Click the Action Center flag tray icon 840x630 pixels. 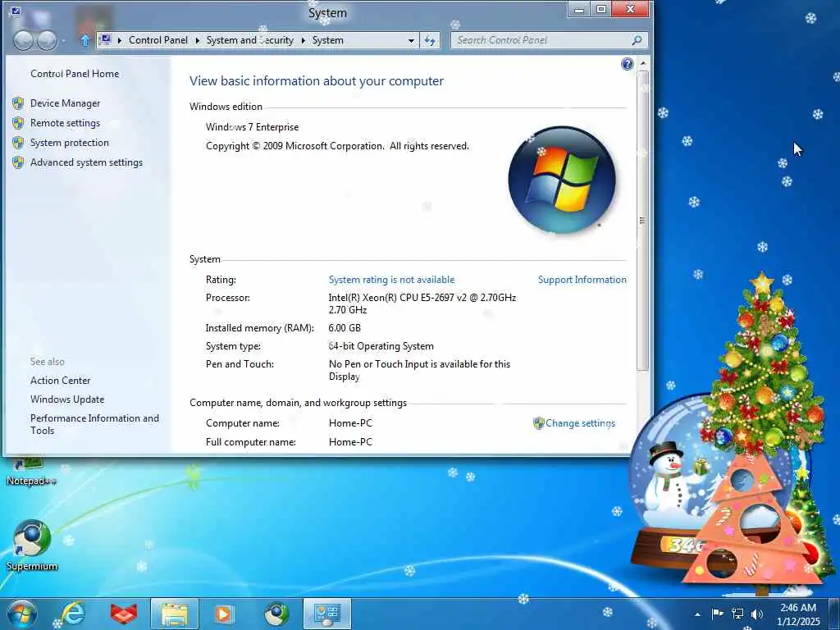coord(717,614)
